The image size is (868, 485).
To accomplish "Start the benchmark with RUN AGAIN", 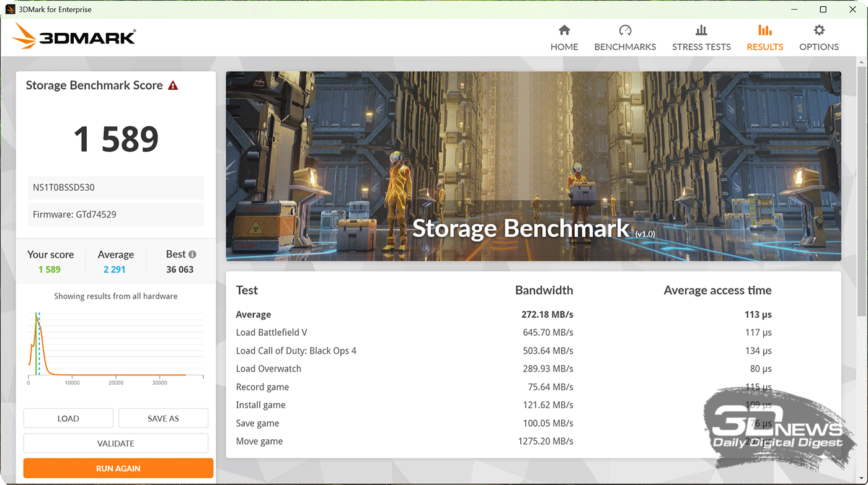I will pyautogui.click(x=118, y=468).
